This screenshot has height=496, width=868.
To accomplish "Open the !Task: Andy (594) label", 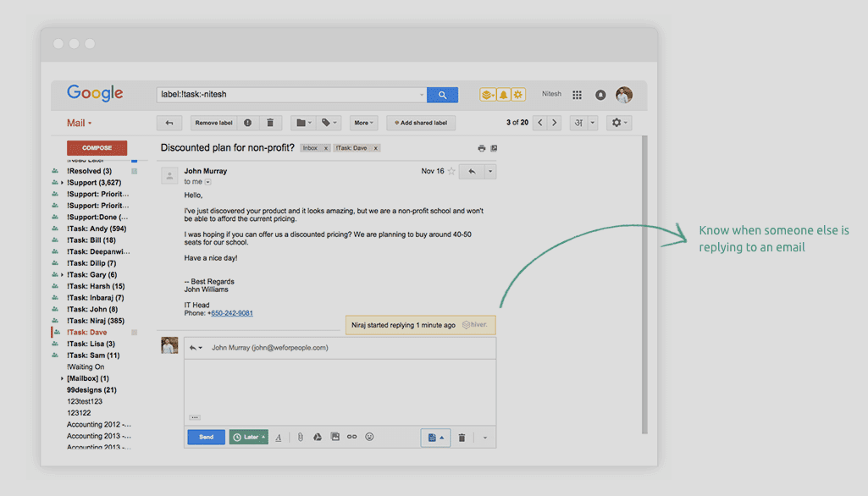I will tap(97, 229).
